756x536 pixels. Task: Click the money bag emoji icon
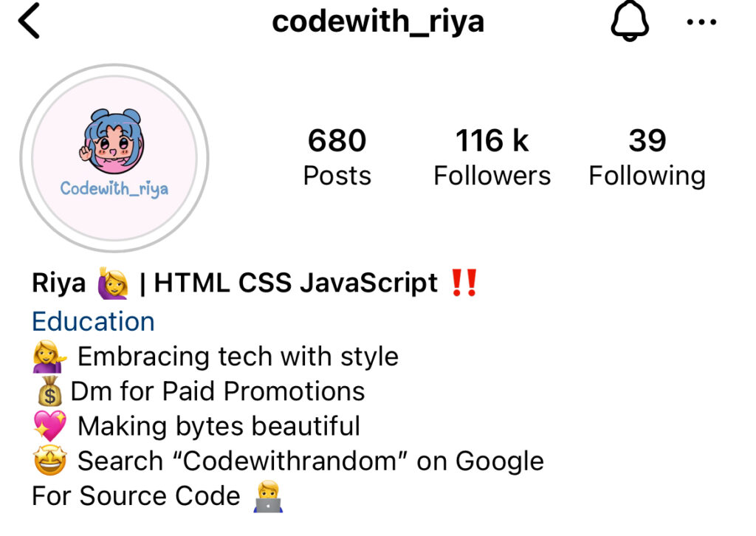pos(50,391)
